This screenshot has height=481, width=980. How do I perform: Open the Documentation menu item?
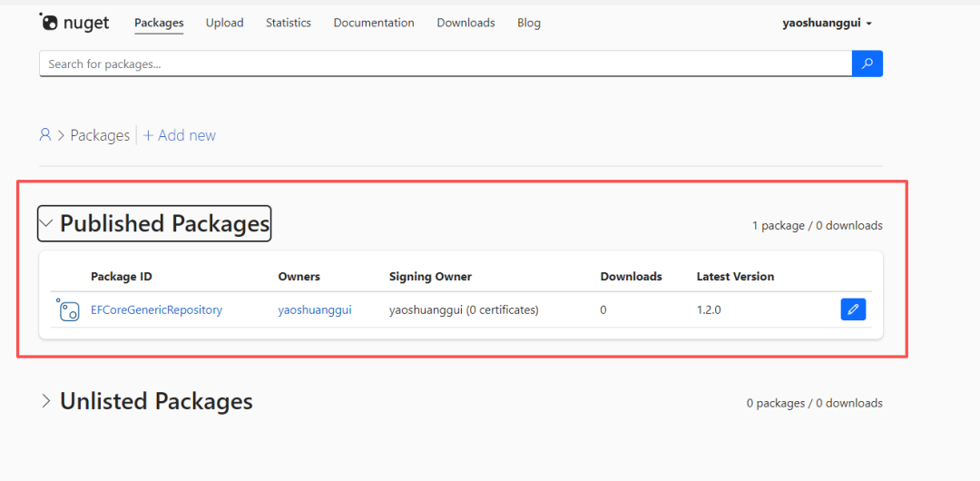click(374, 23)
